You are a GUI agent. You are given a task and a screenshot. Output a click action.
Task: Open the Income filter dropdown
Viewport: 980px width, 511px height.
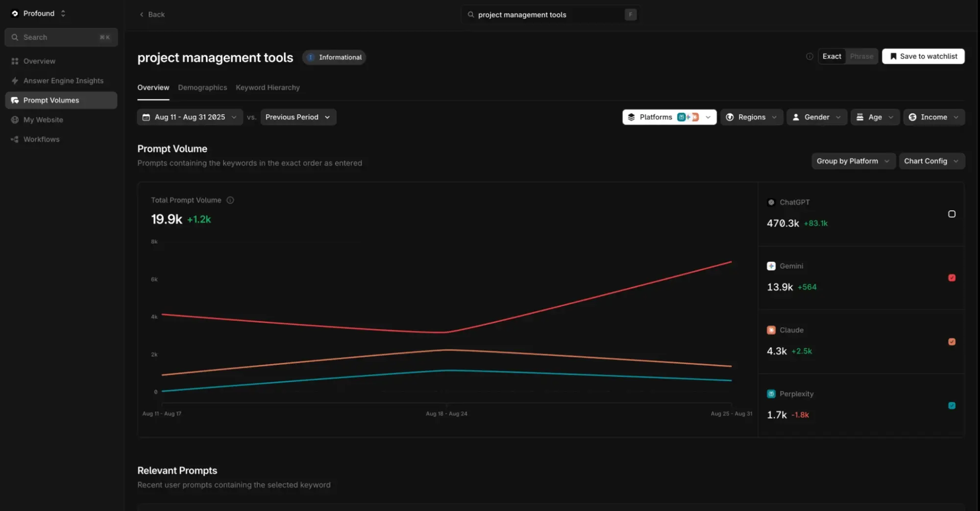click(934, 117)
